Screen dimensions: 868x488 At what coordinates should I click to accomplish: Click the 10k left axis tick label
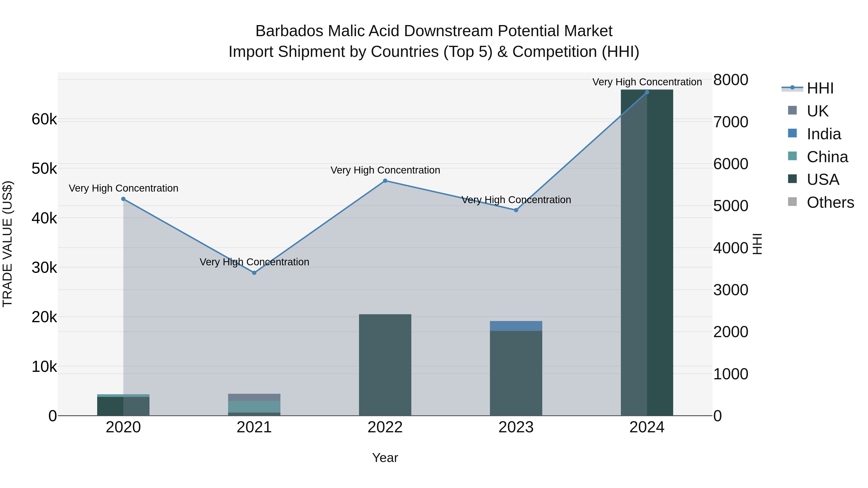point(44,367)
